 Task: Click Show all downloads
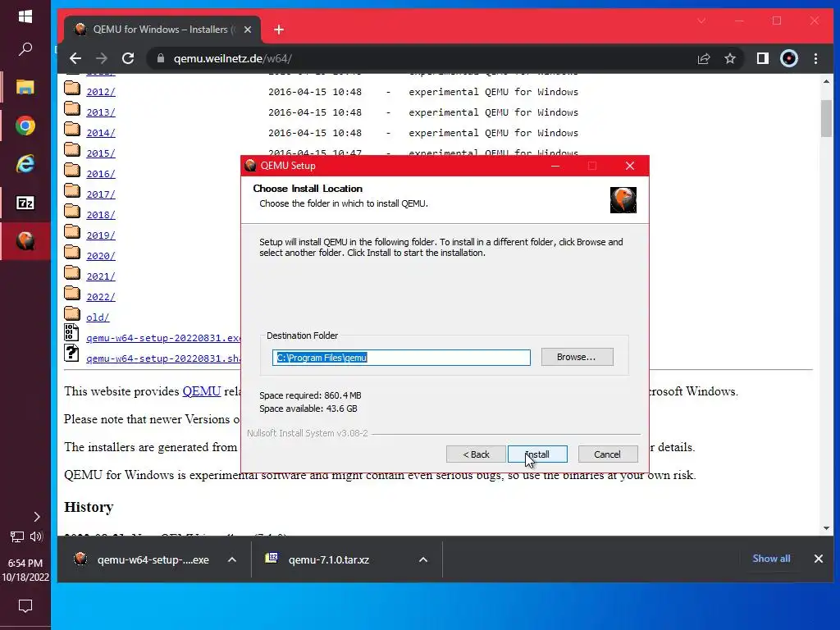coord(771,558)
